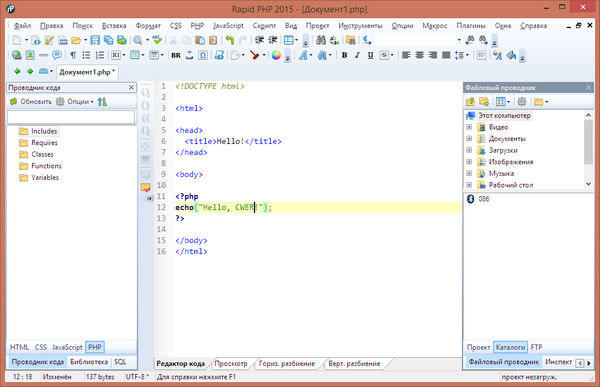Click the background fill bucket icon
The image size is (600, 387).
coord(511,55)
